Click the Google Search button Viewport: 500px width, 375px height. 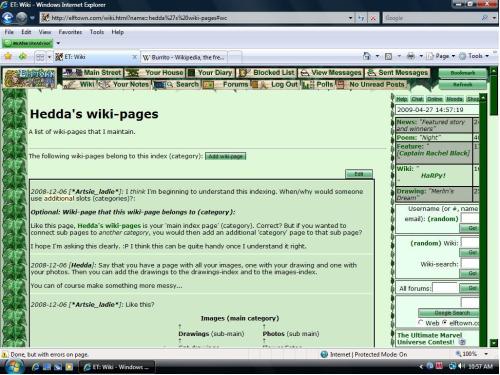coord(449,313)
